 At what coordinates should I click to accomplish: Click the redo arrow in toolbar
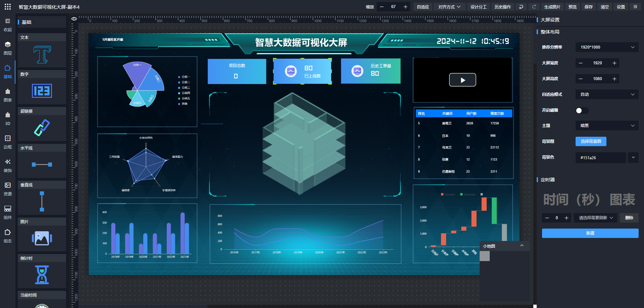click(x=534, y=7)
